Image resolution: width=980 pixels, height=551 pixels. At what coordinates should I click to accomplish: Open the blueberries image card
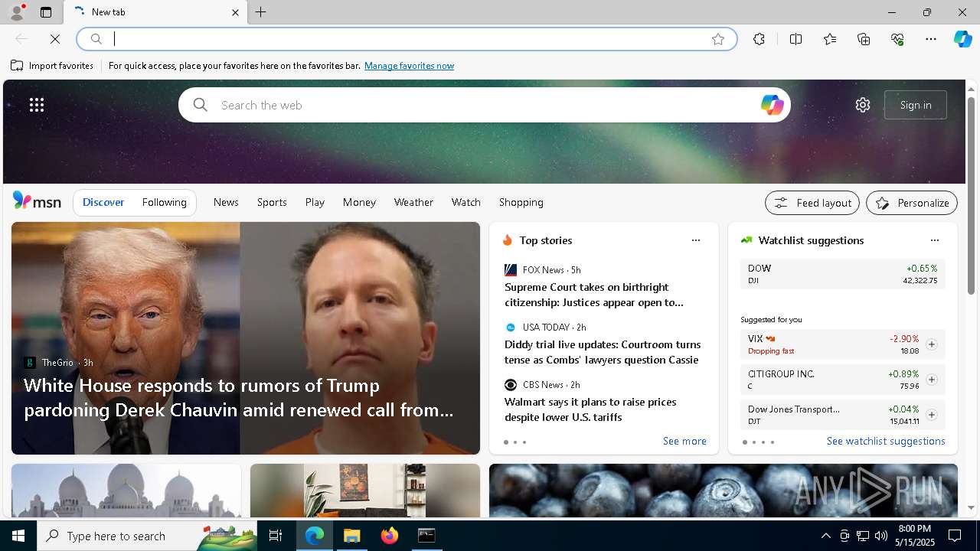point(724,491)
